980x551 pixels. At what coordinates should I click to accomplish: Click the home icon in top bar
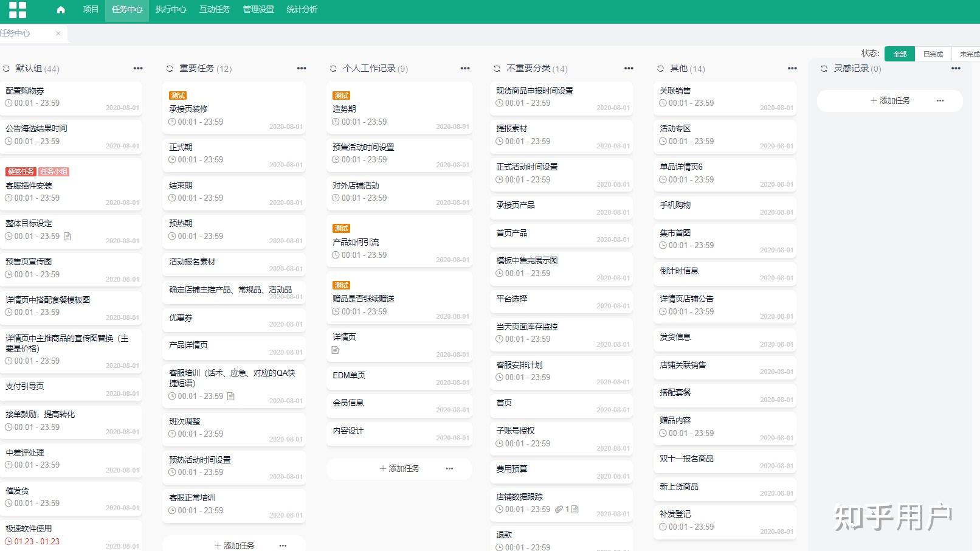pyautogui.click(x=61, y=10)
